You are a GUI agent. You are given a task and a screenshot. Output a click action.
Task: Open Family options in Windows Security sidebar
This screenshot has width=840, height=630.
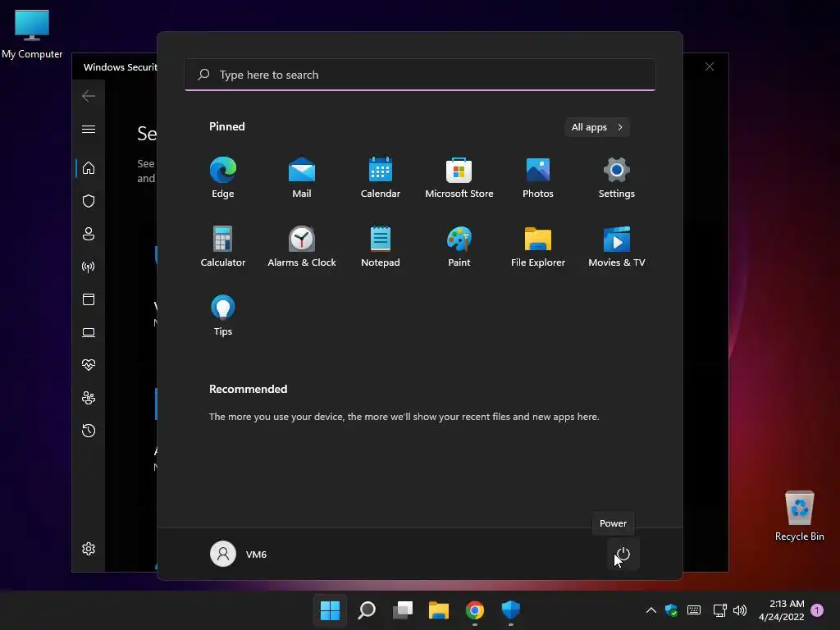coord(89,398)
